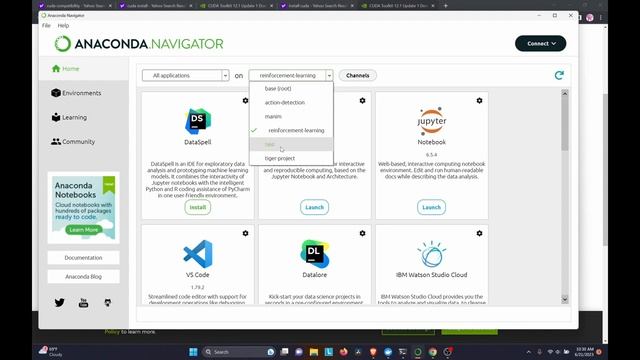Click the green refresh icon next to Channels
This screenshot has width=640, height=360.
[559, 75]
